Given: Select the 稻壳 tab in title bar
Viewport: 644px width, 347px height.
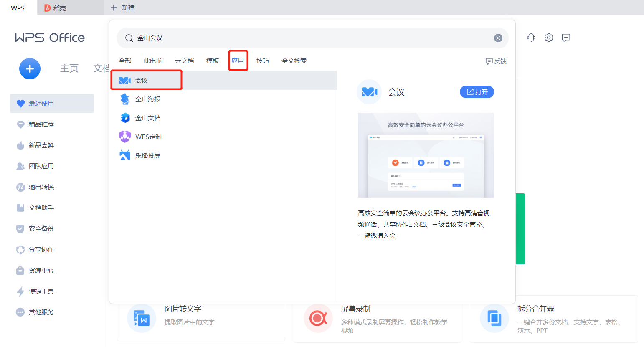Looking at the screenshot, I should tap(71, 8).
